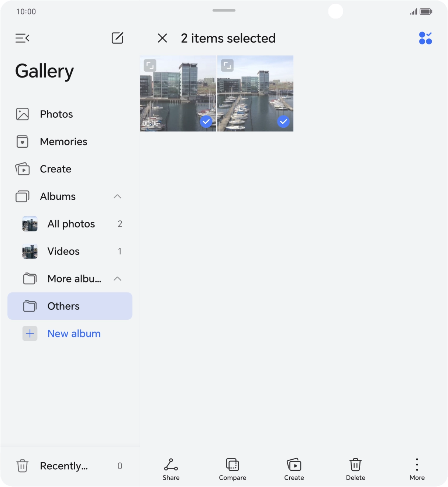
Task: Cancel selection with the X button
Action: pos(162,38)
